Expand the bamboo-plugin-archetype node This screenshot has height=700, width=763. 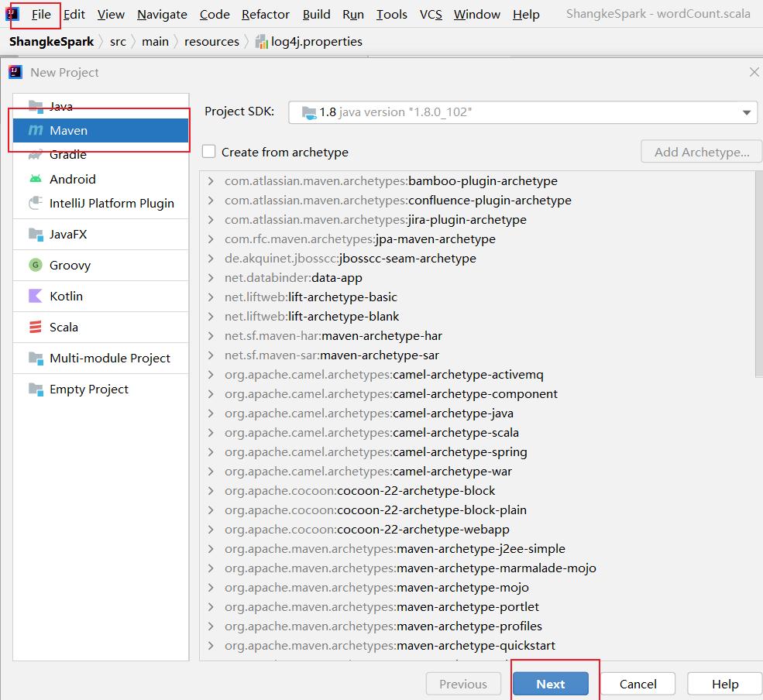coord(211,181)
